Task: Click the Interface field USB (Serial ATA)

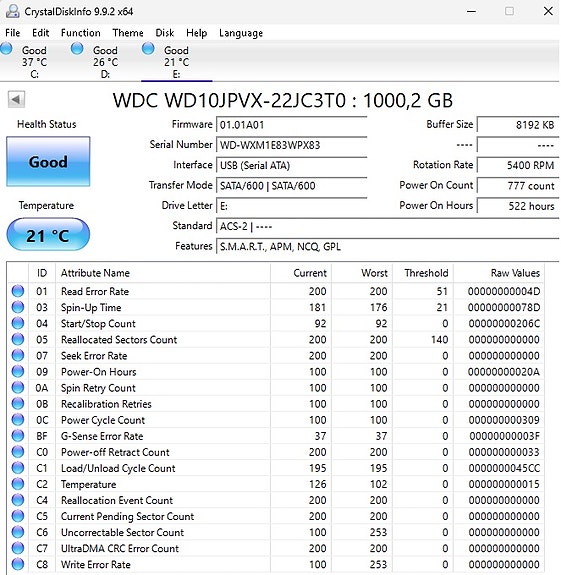Action: tap(292, 165)
